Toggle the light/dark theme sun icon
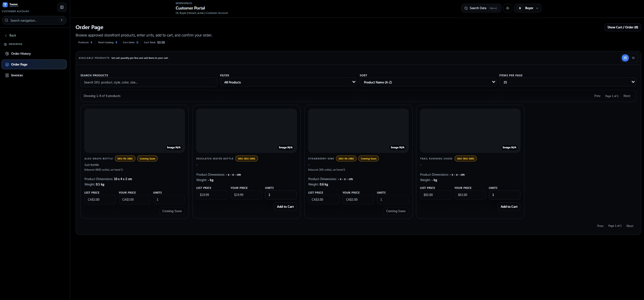The image size is (644, 300). 508,8
